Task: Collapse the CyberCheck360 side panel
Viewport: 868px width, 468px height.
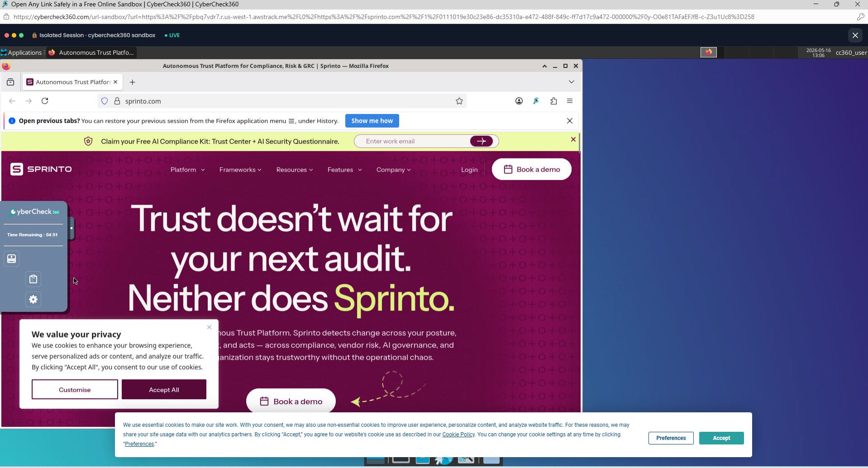Action: 71,228
